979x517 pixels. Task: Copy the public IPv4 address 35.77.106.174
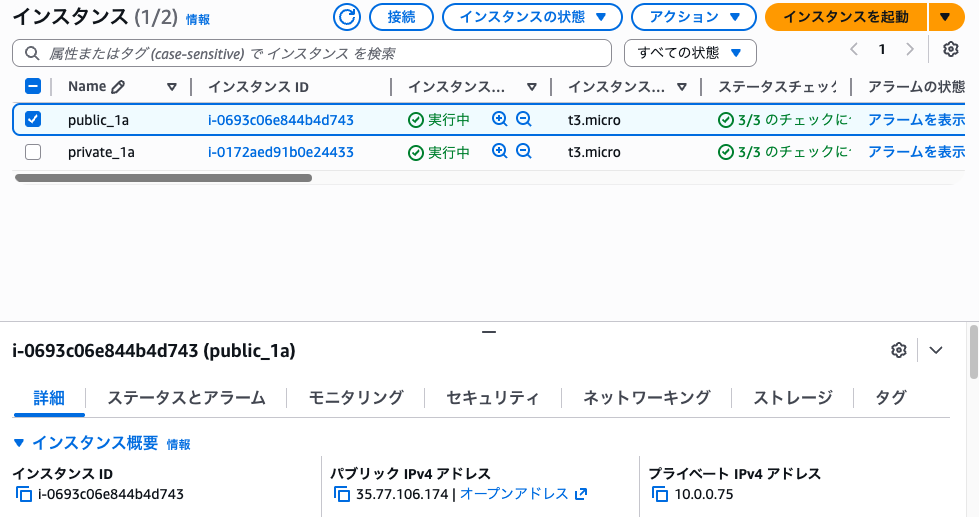click(x=342, y=494)
